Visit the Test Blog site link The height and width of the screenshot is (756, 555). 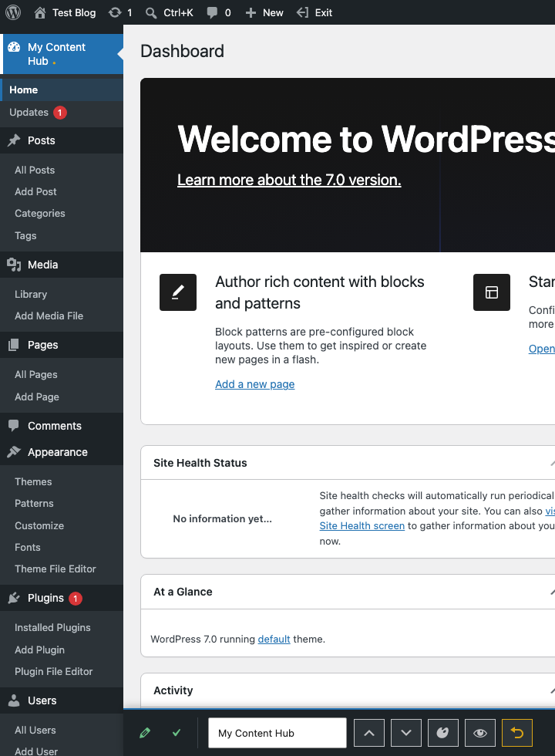click(65, 12)
